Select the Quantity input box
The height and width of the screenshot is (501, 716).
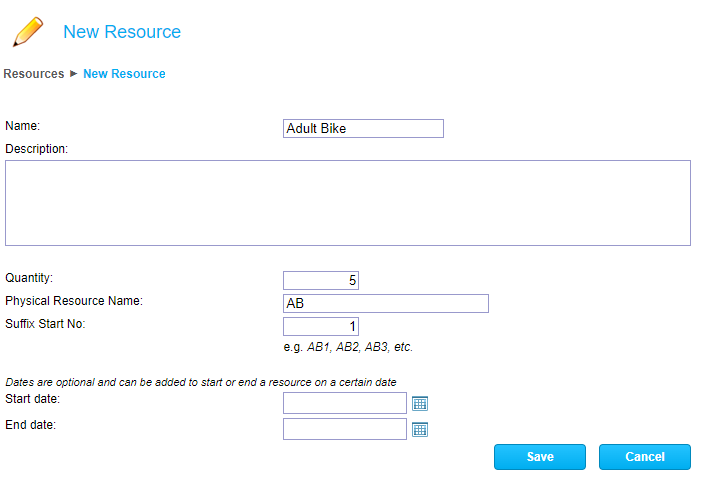[x=320, y=280]
